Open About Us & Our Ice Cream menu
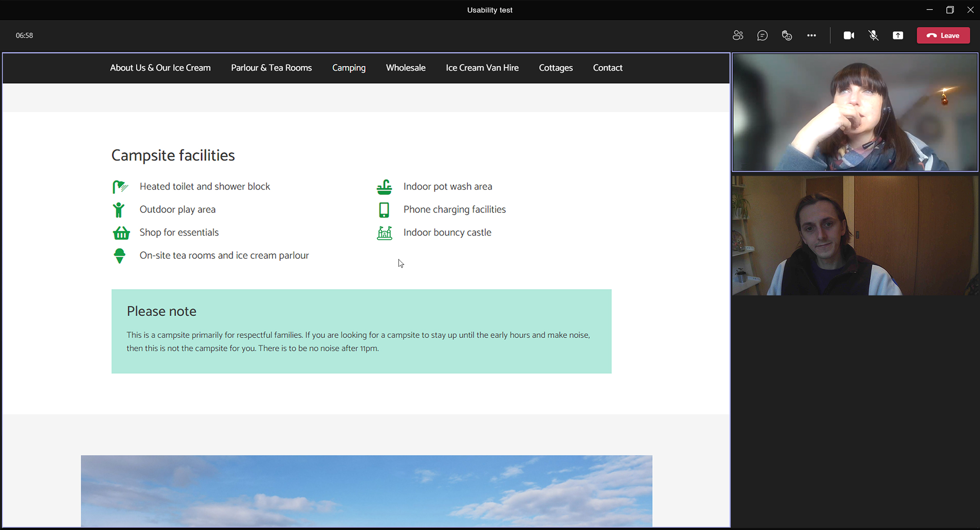Viewport: 980px width, 530px height. tap(160, 67)
